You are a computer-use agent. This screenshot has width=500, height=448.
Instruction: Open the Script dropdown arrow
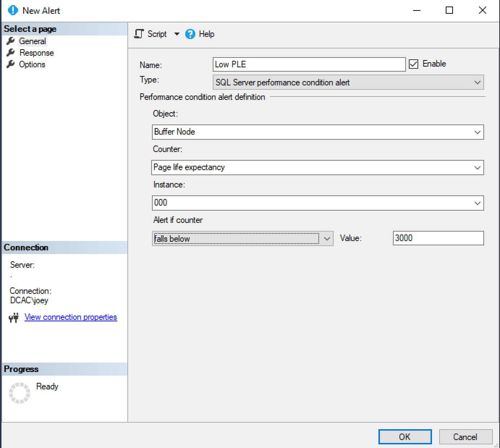coord(177,34)
